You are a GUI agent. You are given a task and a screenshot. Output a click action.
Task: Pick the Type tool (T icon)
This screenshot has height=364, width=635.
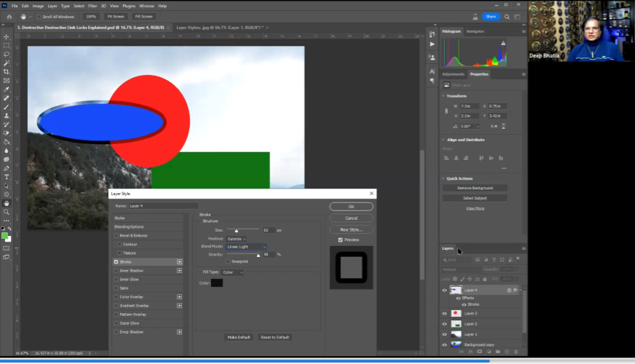[7, 177]
